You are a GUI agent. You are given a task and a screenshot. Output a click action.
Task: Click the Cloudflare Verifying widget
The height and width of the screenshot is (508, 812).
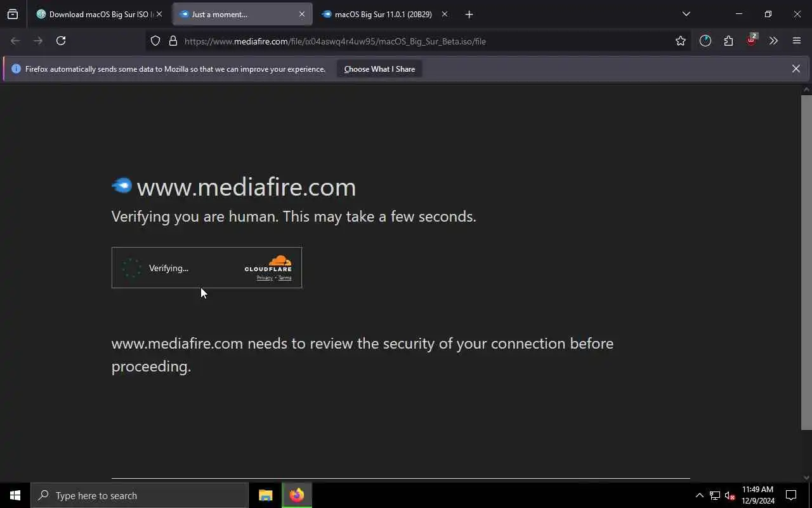tap(207, 267)
